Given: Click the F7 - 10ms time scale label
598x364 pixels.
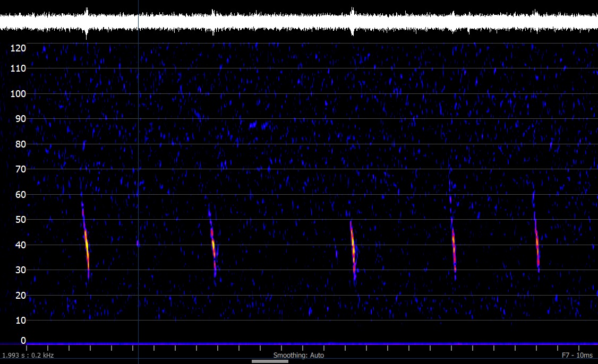Looking at the screenshot, I should [x=577, y=355].
